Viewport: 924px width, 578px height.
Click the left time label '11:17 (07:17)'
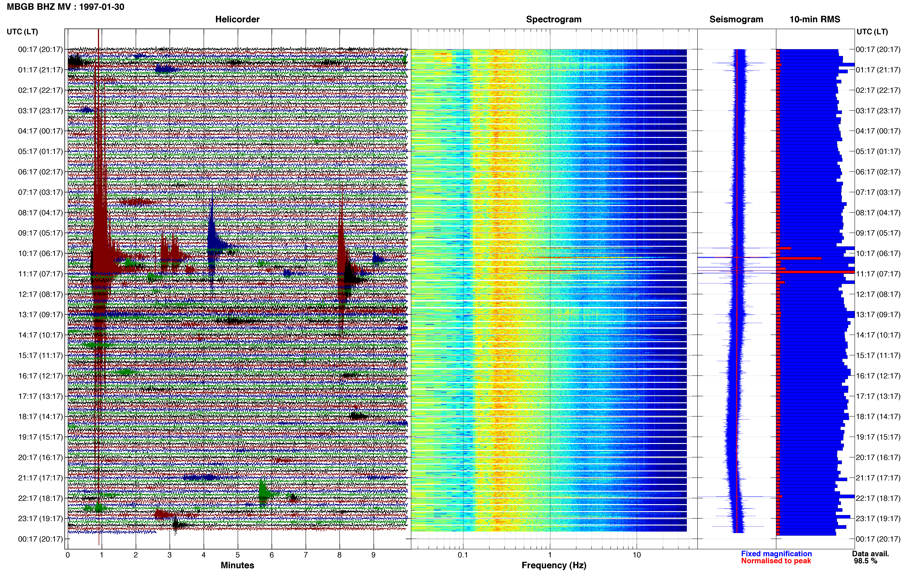tap(41, 274)
